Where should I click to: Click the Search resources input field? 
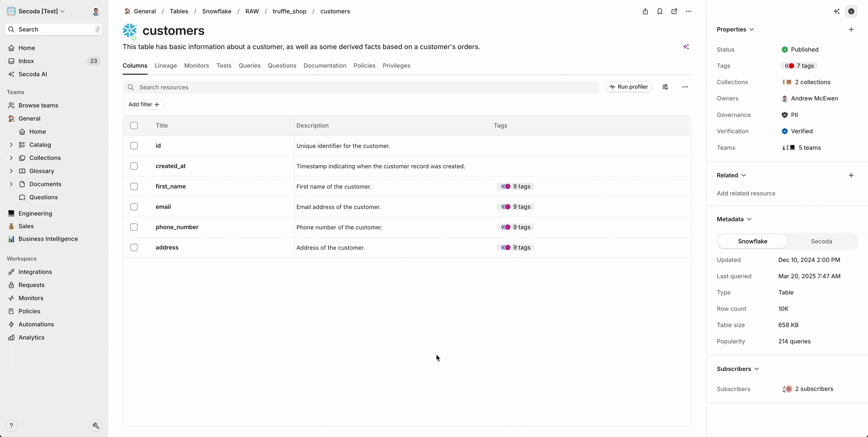(x=361, y=87)
